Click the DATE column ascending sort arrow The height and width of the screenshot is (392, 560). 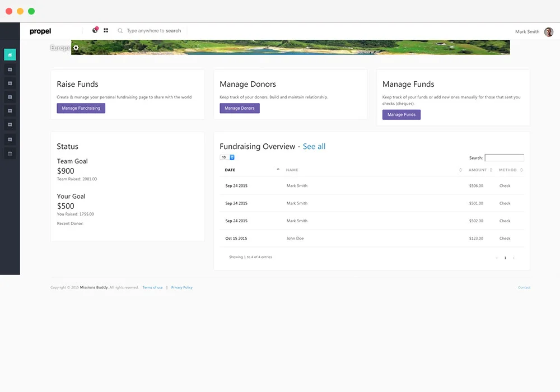[x=278, y=168]
